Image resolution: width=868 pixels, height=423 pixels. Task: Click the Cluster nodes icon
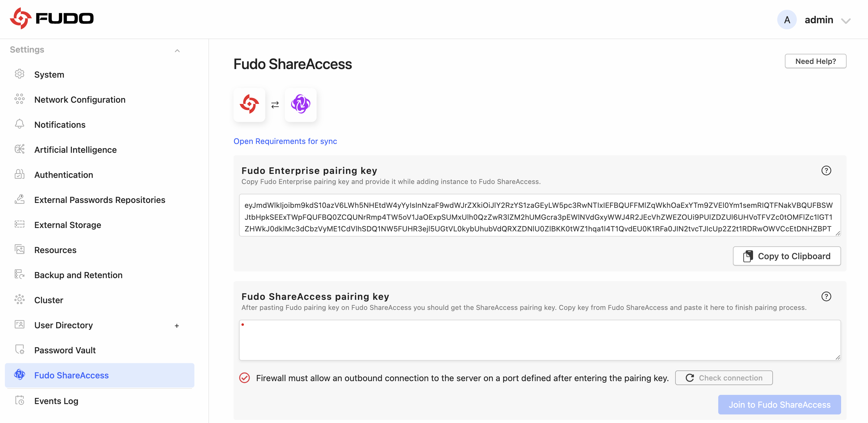point(20,300)
